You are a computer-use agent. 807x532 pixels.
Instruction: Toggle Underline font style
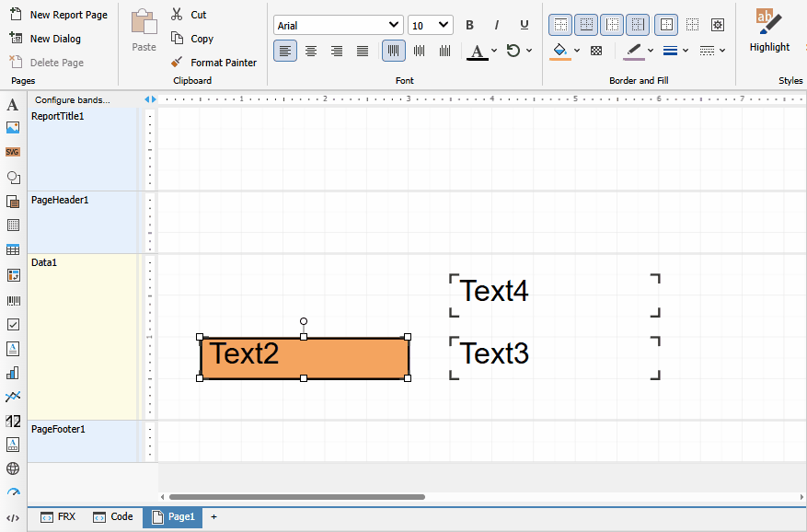coord(524,25)
